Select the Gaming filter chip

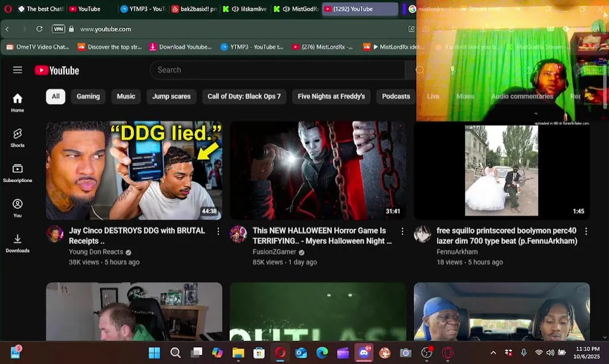[x=88, y=96]
